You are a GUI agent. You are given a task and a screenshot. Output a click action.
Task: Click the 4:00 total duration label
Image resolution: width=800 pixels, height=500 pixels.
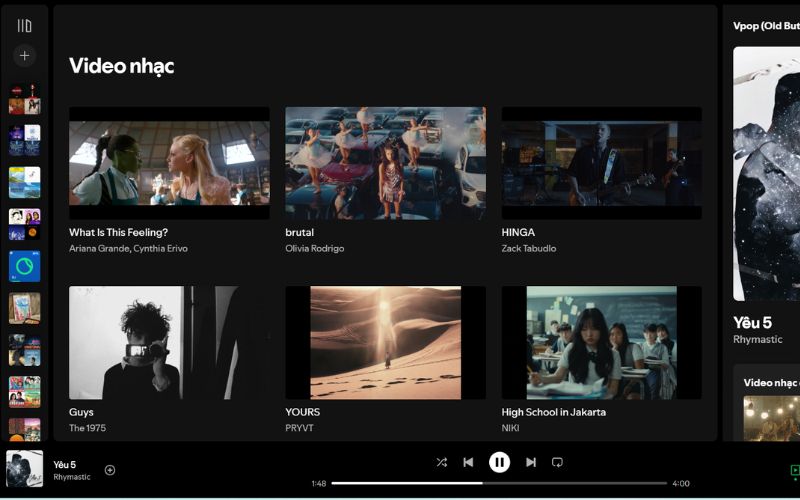point(681,484)
